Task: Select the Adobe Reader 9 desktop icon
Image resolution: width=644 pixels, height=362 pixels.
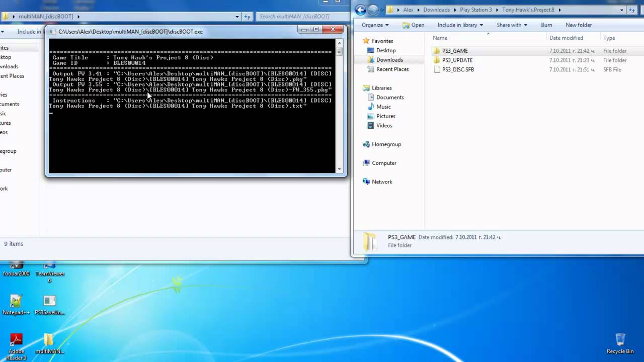Action: tap(16, 347)
